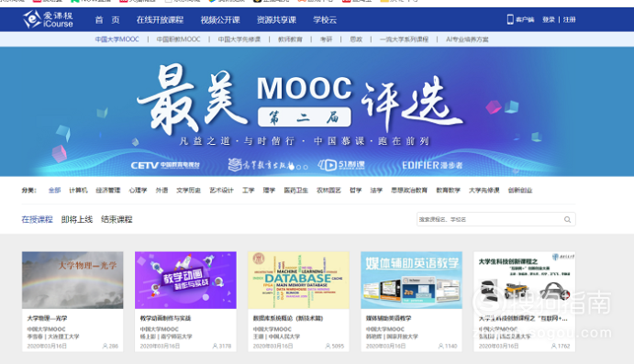Switch to the 结束课程 tab
634x364 pixels.
click(x=117, y=219)
